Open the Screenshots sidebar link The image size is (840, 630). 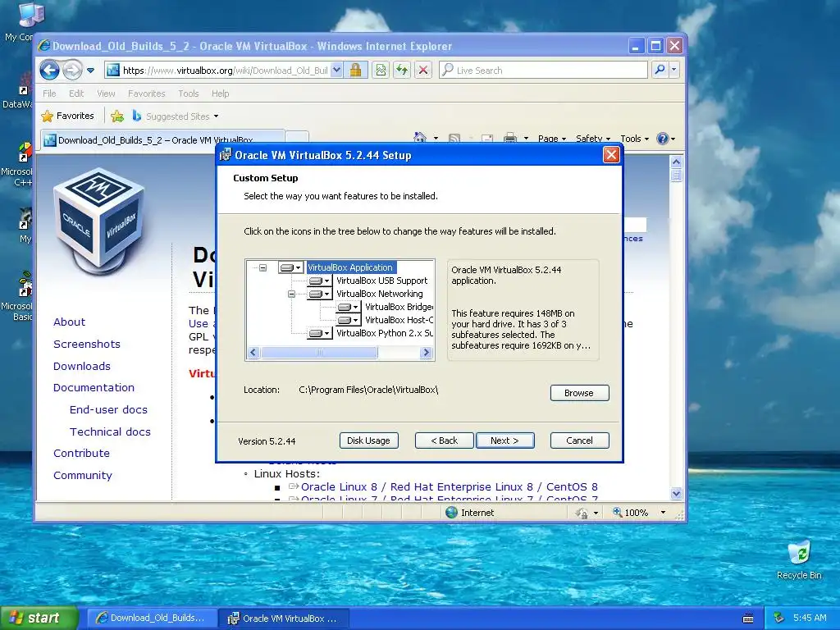(x=87, y=344)
